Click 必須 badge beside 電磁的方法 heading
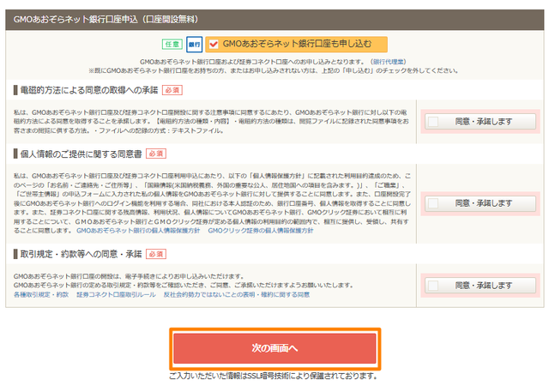Screen dimensions: 549x392 (x=172, y=90)
